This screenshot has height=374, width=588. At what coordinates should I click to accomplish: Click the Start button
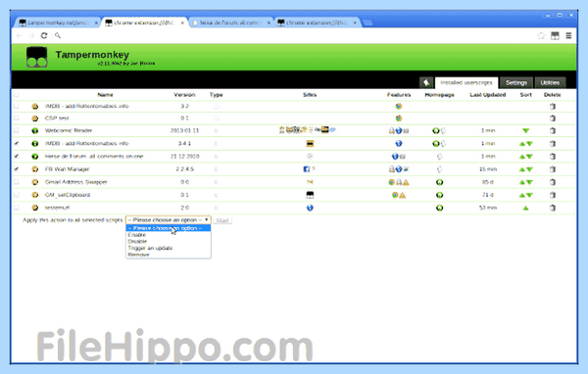pos(222,220)
